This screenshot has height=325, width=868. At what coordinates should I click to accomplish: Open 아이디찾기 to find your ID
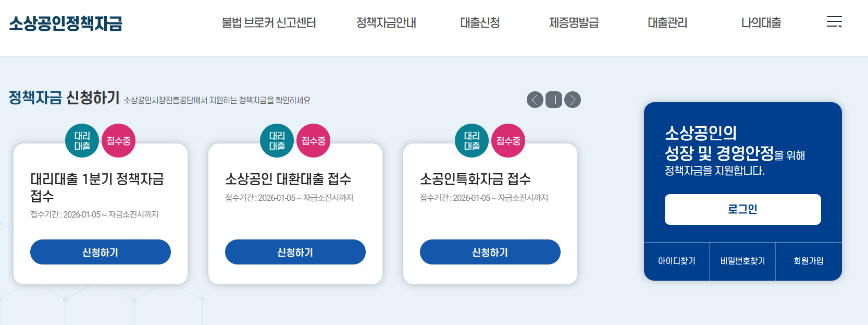[x=676, y=261]
